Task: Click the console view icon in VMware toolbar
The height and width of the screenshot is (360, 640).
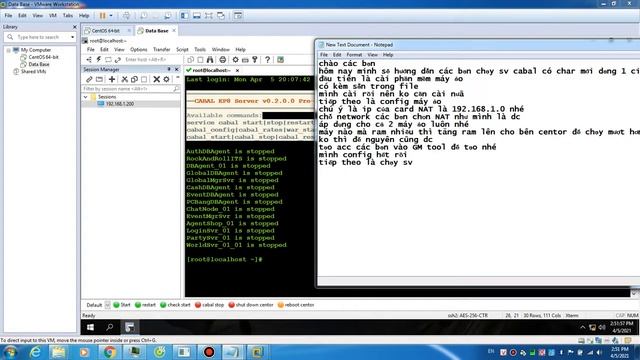Action: tap(238, 16)
